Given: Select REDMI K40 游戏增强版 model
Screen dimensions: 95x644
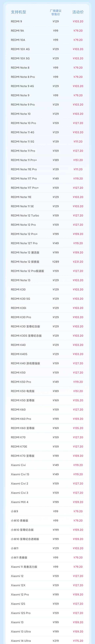Looking at the screenshot, I should pyautogui.click(x=25, y=364).
